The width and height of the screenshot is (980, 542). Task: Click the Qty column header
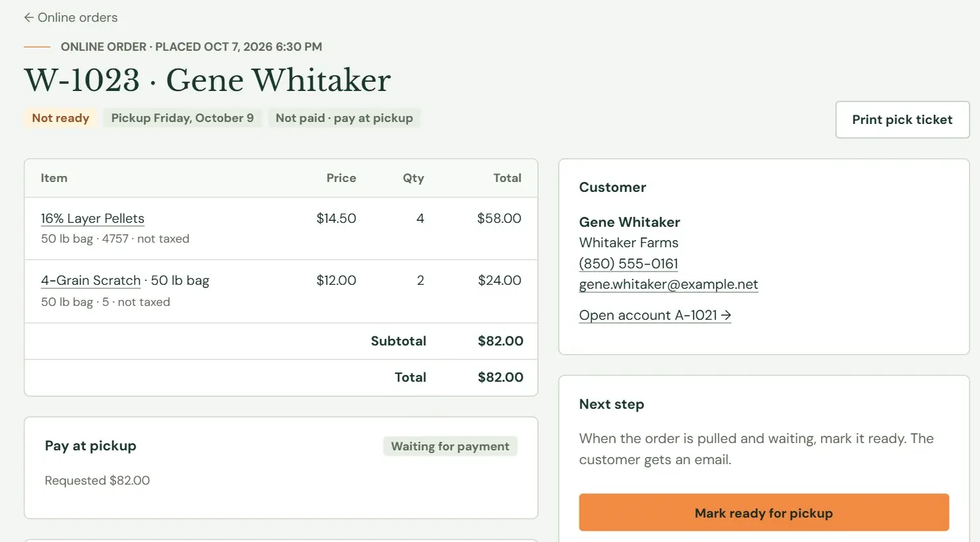coord(414,178)
